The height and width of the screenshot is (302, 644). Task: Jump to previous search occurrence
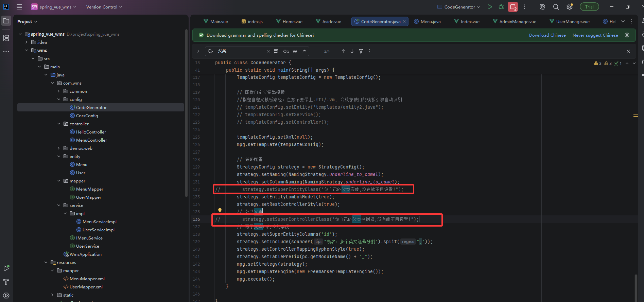tap(343, 51)
